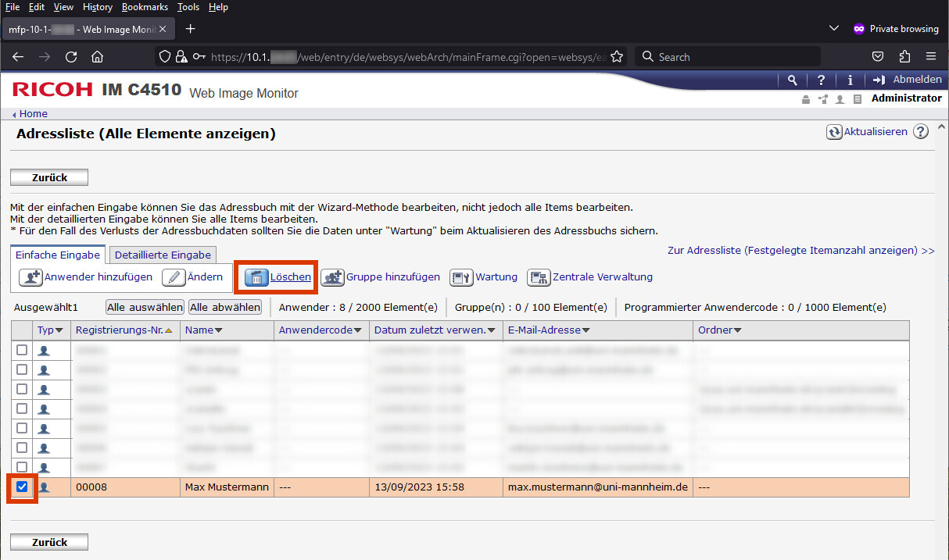Click the gray document status icon beside Administrator
Viewport: 949px width, 560px height.
pos(858,99)
